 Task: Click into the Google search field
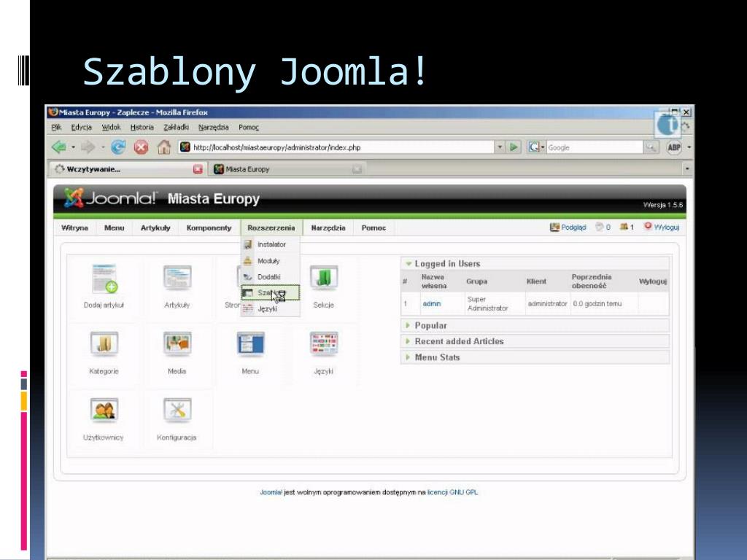tap(595, 147)
